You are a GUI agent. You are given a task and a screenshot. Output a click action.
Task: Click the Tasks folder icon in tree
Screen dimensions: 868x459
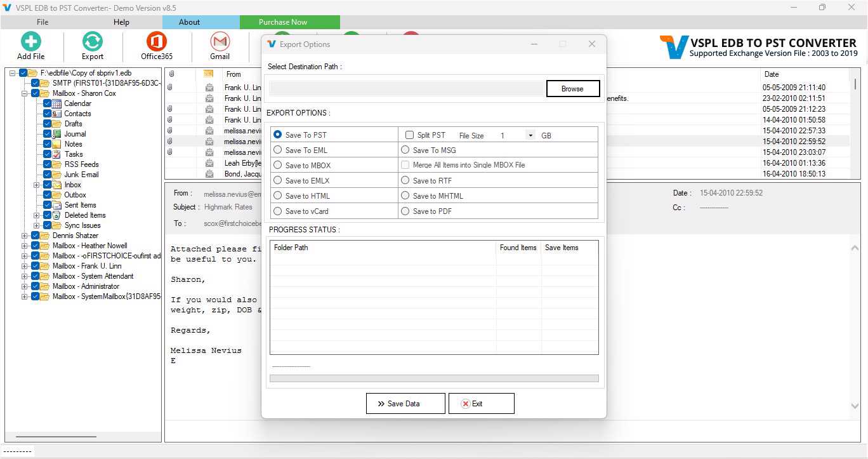57,154
